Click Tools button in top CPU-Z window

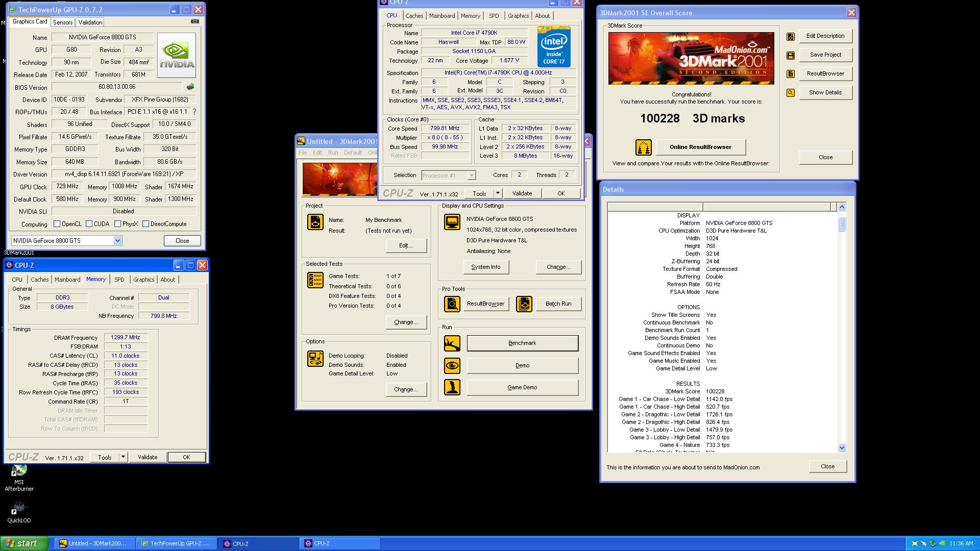point(479,193)
